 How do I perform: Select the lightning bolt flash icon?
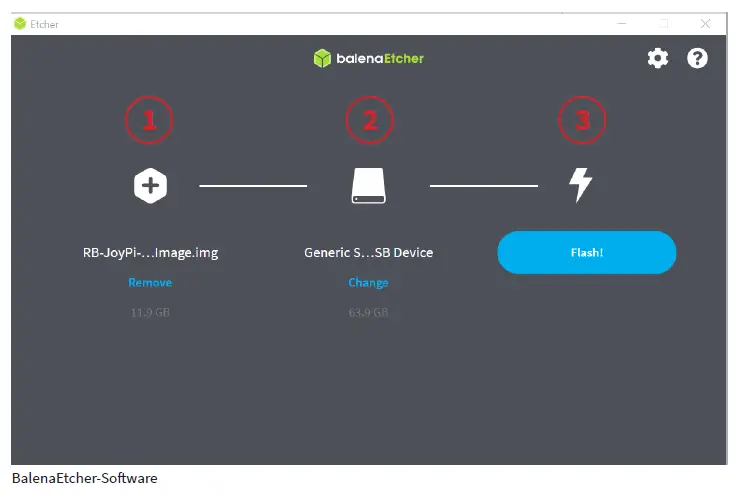(581, 185)
